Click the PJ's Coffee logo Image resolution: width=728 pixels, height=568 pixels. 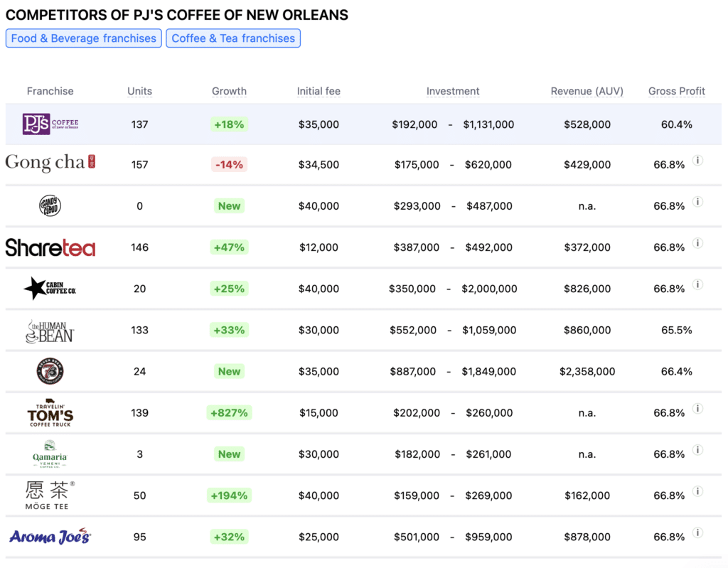[x=50, y=124]
